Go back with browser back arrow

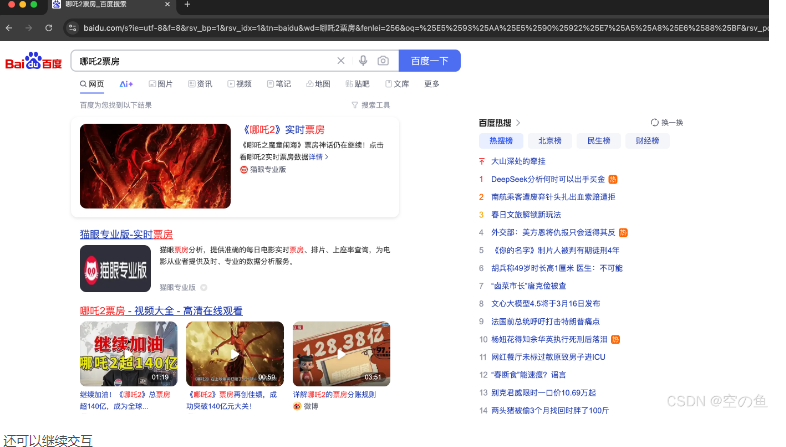10,27
